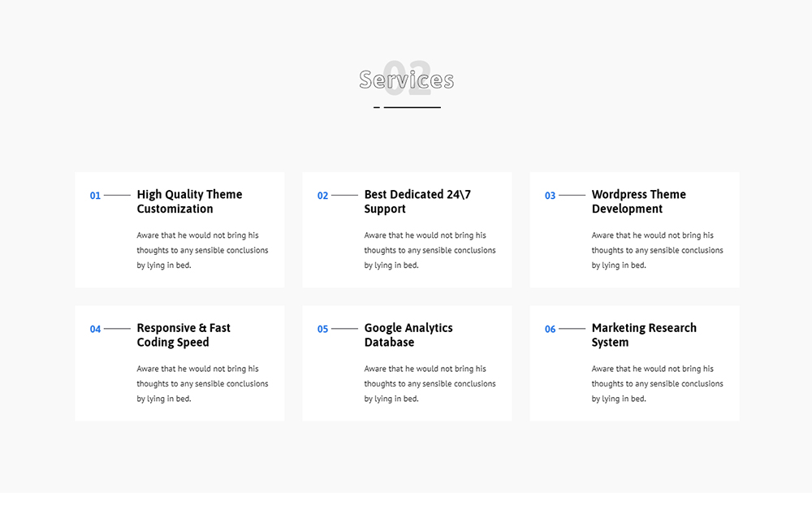The image size is (812, 505).
Task: Click the blue 02 service number
Action: 322,196
